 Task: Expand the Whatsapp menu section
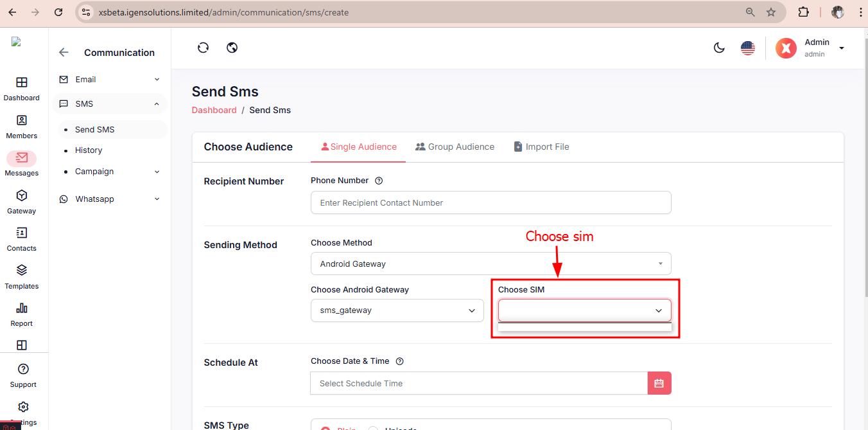coord(109,199)
